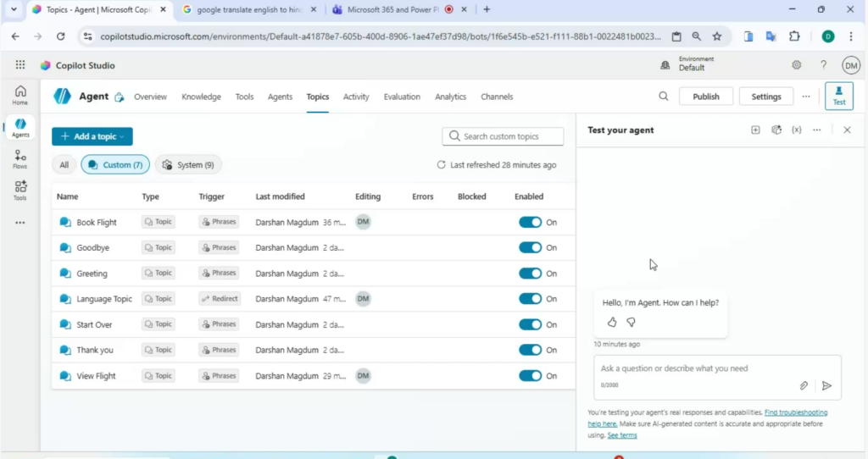Click the search icon beside Publish

coord(664,97)
